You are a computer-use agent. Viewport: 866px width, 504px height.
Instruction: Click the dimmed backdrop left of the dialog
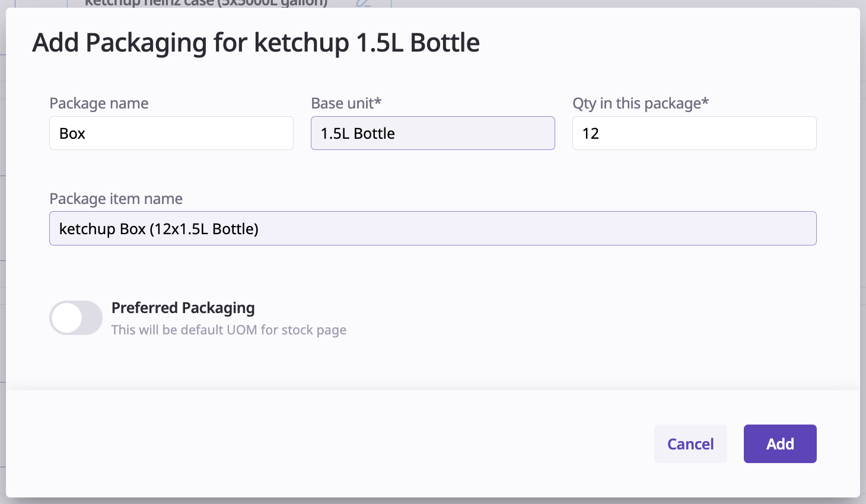(2, 237)
